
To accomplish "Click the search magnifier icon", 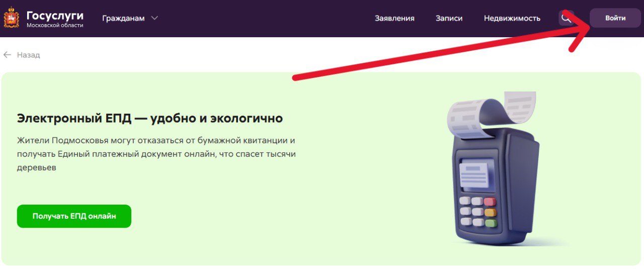I will pyautogui.click(x=566, y=18).
